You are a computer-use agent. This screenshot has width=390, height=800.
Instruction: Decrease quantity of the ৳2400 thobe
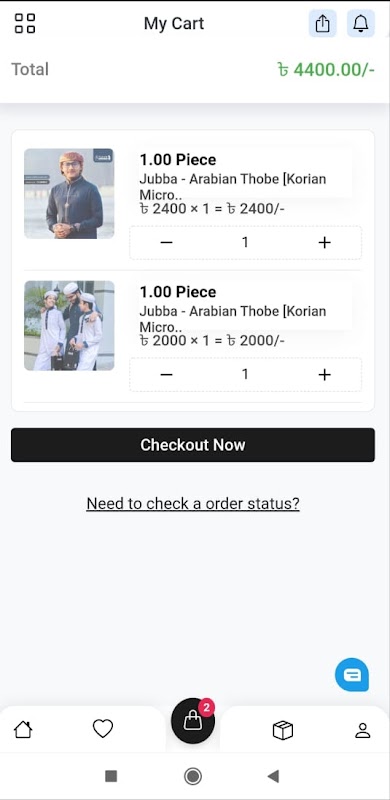pos(166,243)
